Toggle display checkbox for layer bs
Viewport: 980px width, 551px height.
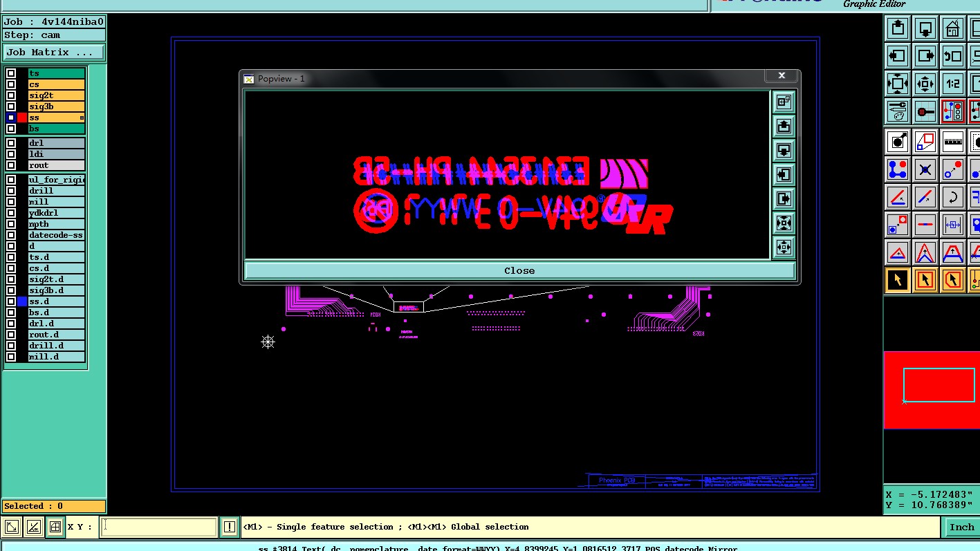click(x=11, y=129)
